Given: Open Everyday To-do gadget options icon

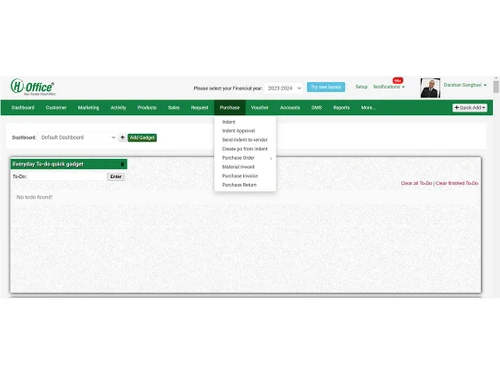Looking at the screenshot, I should pos(122,164).
